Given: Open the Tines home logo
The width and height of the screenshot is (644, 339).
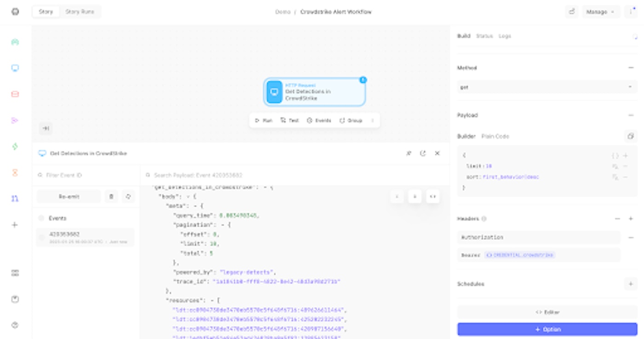Looking at the screenshot, I should coord(15,12).
